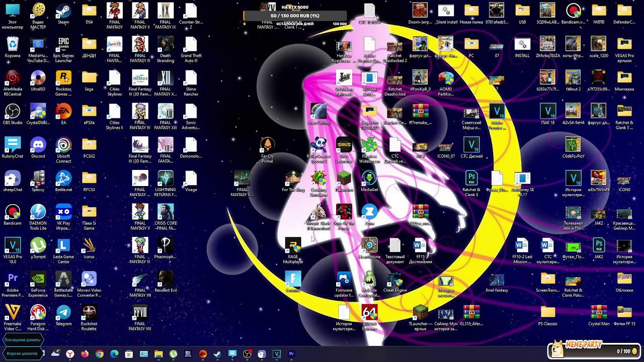Select the UltraISO desktop icon
This screenshot has height=362, width=644.
[38, 80]
